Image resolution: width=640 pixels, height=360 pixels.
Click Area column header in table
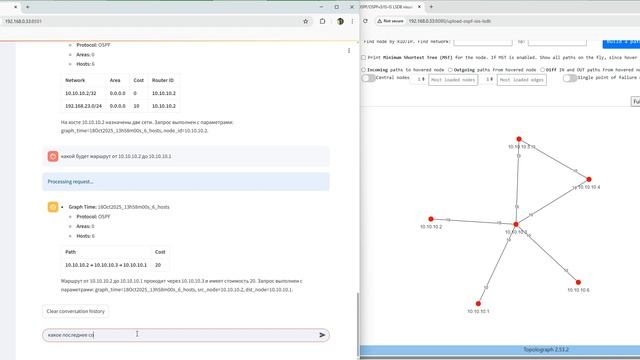(x=115, y=80)
